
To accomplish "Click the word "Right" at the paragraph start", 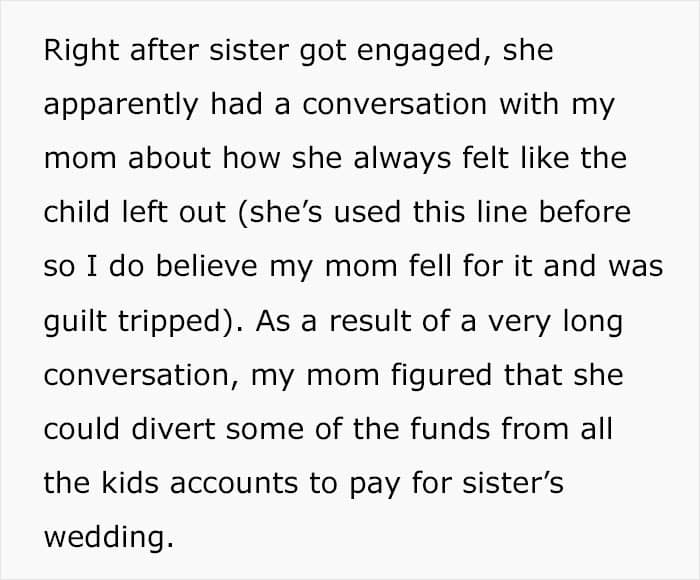I will [x=74, y=52].
